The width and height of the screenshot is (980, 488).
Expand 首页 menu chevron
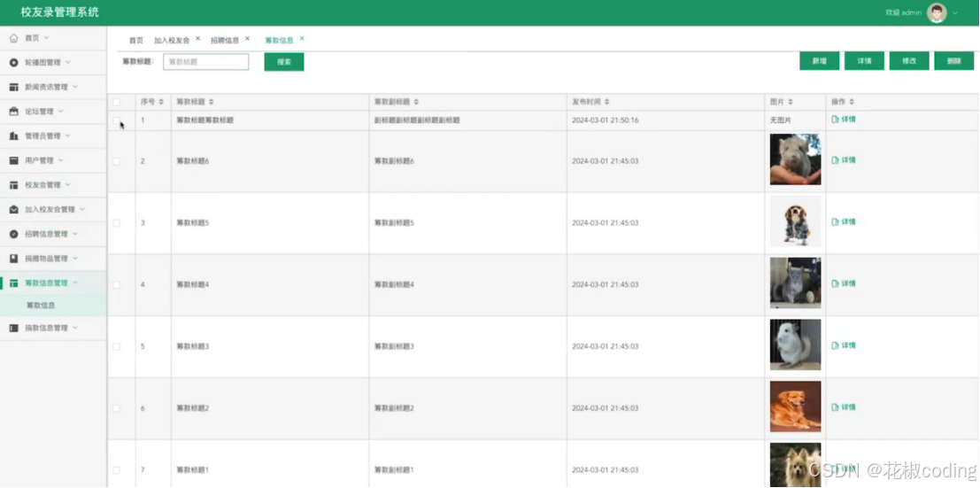click(46, 38)
